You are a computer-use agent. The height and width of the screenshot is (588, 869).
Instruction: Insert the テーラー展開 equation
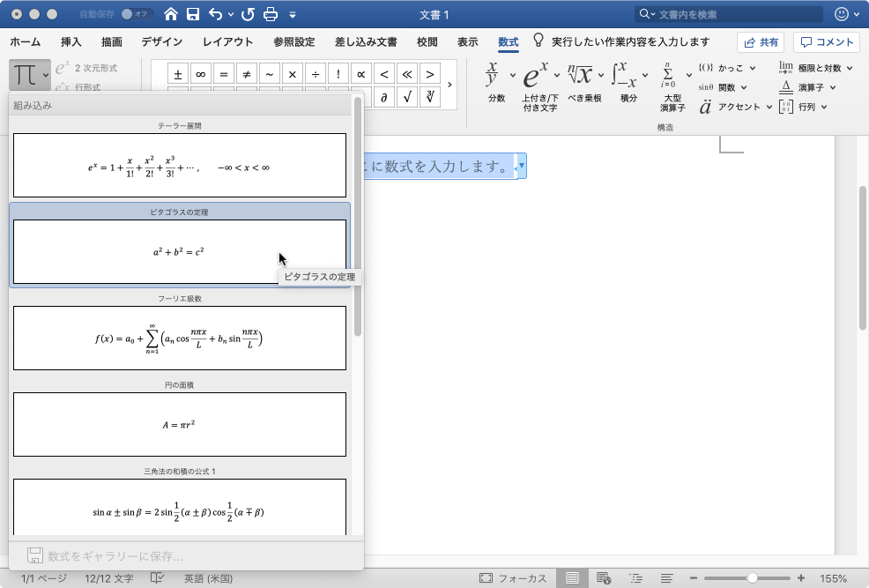(180, 165)
